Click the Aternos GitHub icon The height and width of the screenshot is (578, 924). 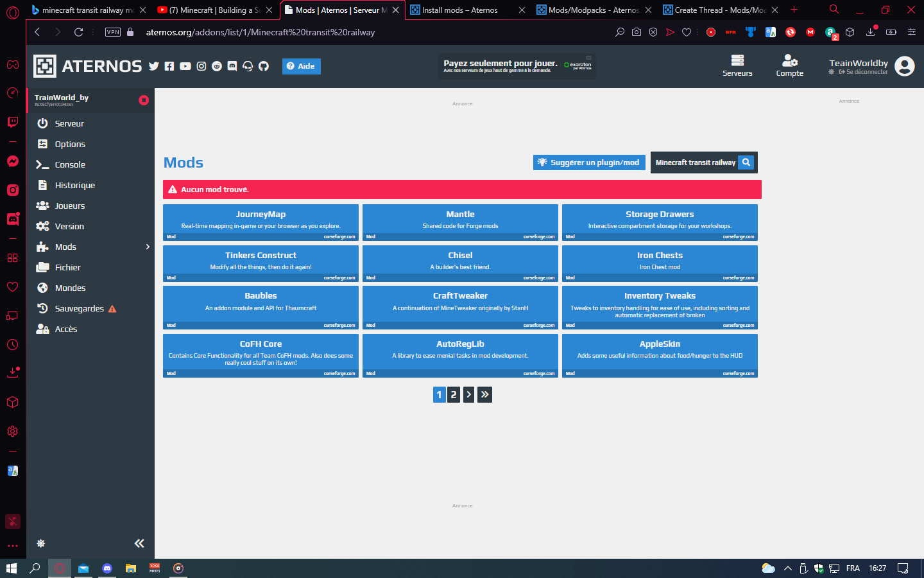coord(264,66)
